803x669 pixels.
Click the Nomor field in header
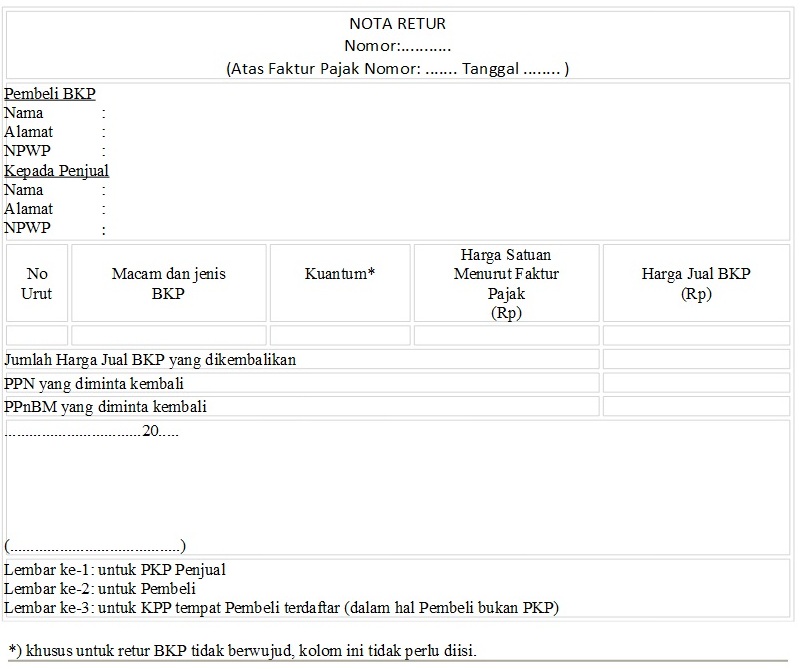(397, 46)
